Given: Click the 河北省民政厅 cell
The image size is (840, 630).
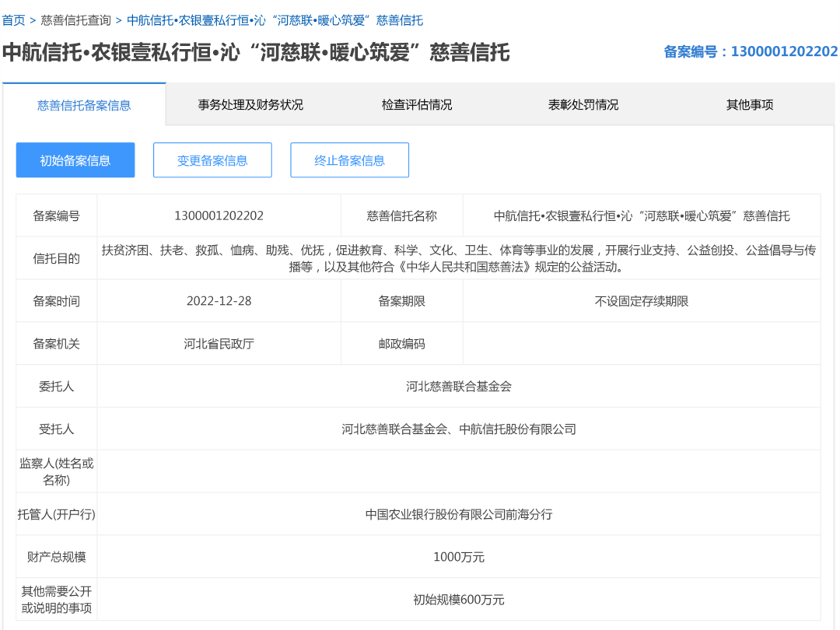Looking at the screenshot, I should (219, 344).
